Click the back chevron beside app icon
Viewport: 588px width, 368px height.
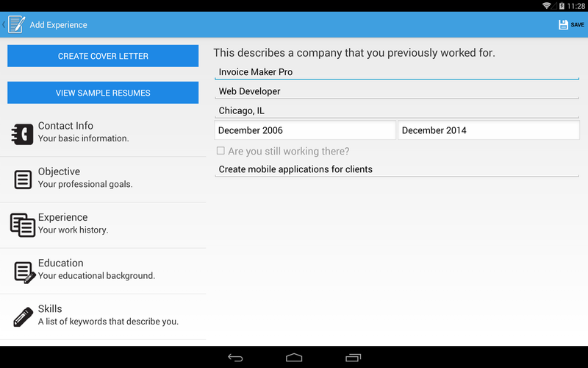tap(4, 24)
